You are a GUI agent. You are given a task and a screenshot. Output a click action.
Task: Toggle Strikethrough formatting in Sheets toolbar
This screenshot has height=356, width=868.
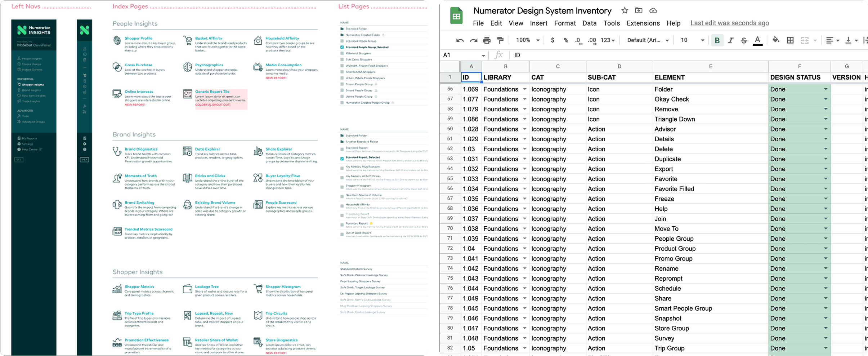(744, 40)
